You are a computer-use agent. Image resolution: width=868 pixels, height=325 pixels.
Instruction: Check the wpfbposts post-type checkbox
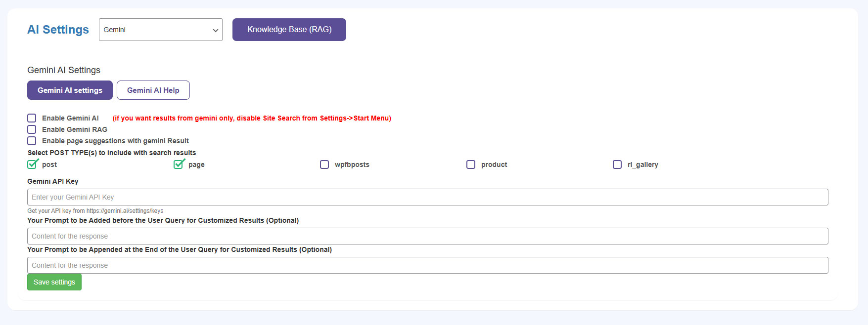point(324,164)
